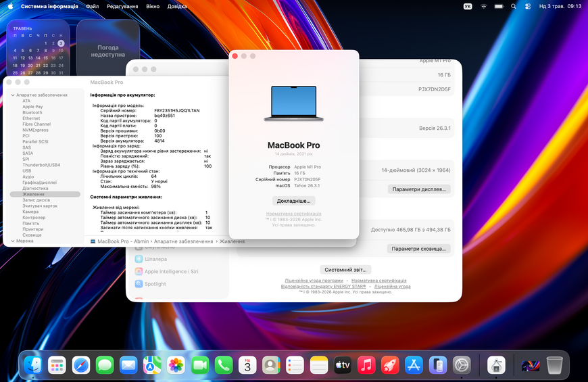Open Control Center in menu bar
Viewport: 588px width, 382px height.
point(528,6)
